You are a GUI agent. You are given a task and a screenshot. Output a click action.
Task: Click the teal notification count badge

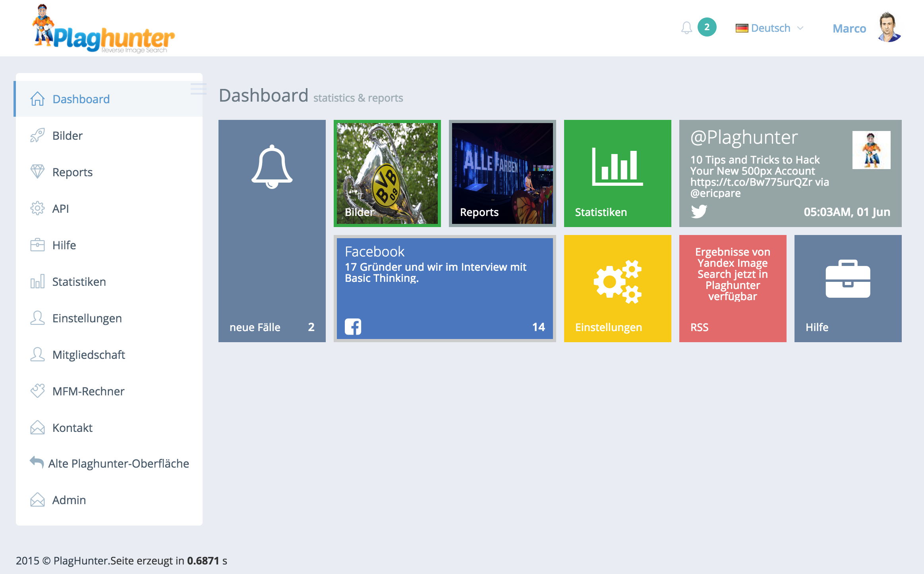point(707,27)
